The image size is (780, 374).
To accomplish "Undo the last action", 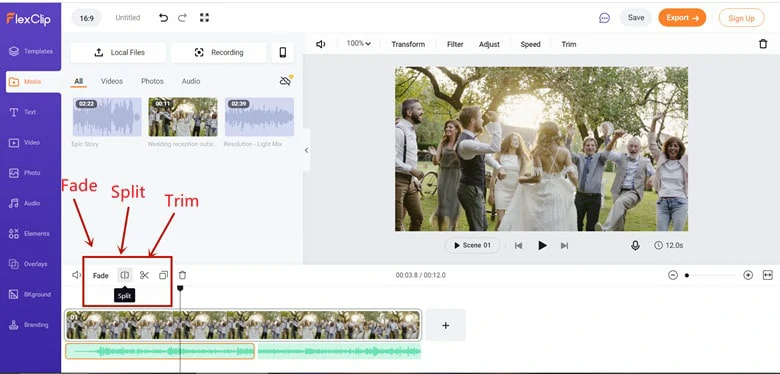I will [163, 17].
